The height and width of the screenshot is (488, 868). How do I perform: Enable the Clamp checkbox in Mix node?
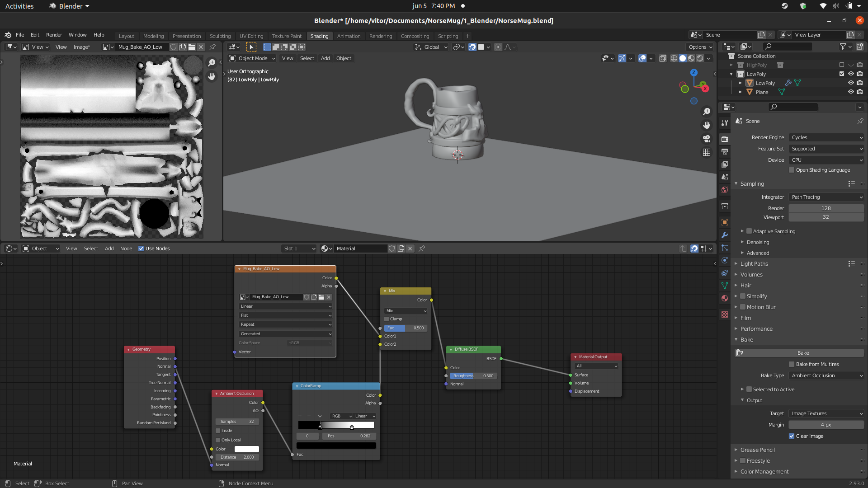click(x=387, y=319)
